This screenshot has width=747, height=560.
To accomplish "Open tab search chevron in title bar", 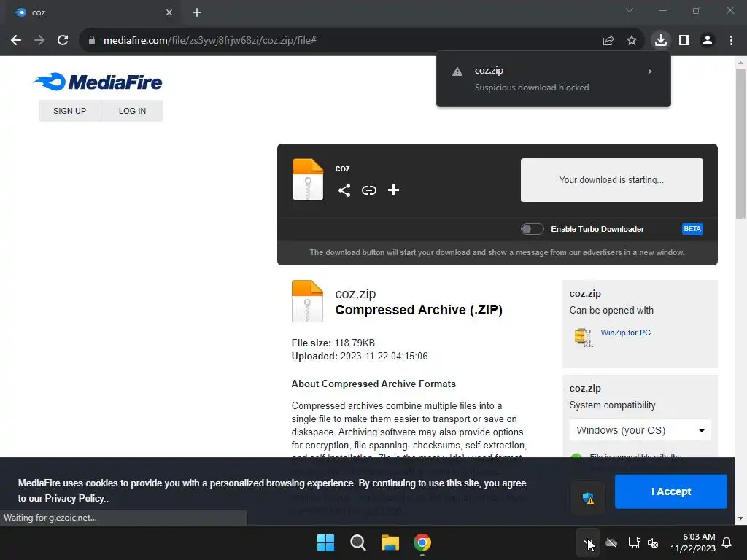I will tap(630, 10).
